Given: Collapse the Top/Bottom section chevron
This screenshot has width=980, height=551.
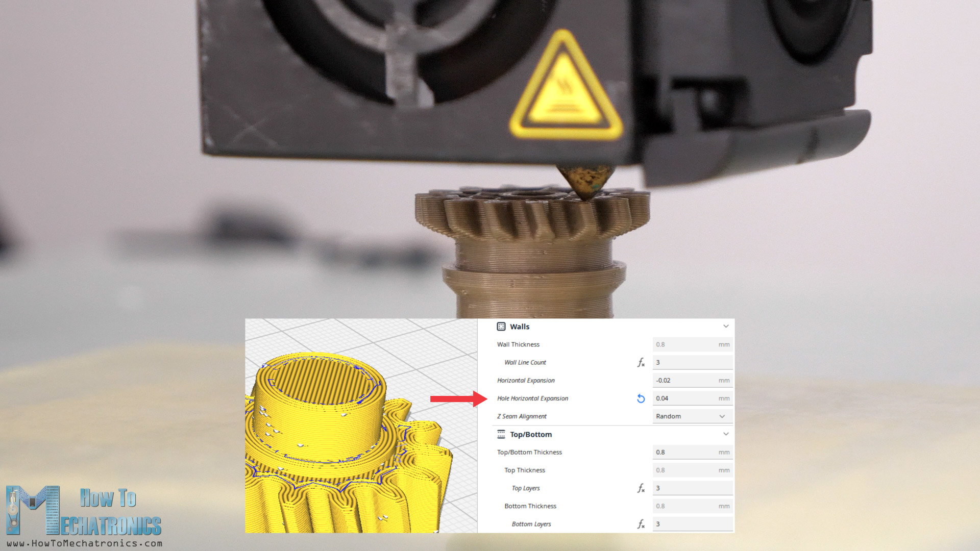Looking at the screenshot, I should click(x=725, y=434).
